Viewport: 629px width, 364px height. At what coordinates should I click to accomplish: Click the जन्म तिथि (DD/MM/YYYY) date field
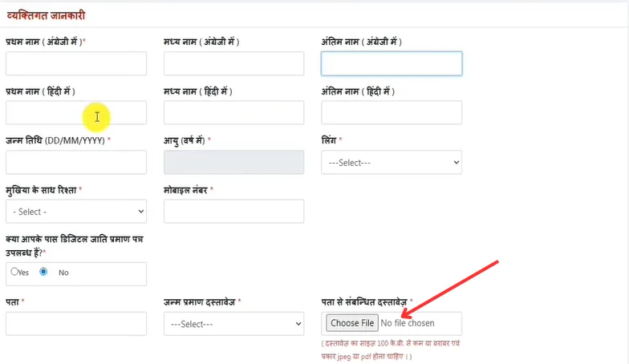coord(76,162)
